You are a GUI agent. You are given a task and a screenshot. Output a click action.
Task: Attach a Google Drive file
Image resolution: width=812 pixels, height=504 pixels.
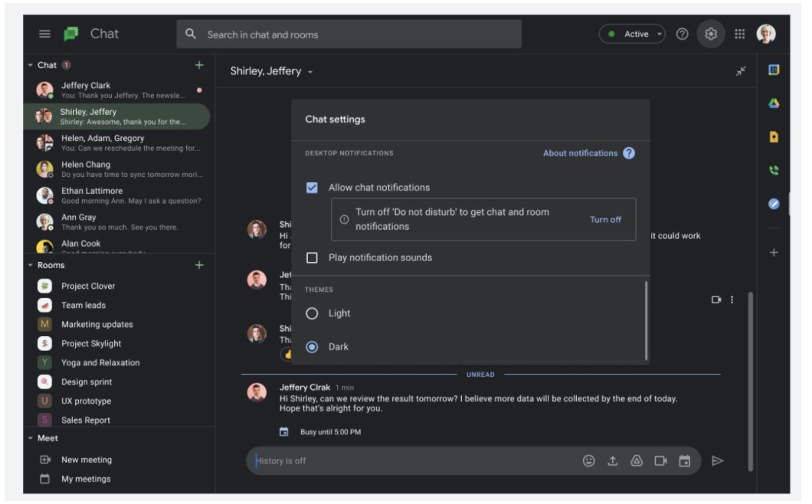[637, 461]
